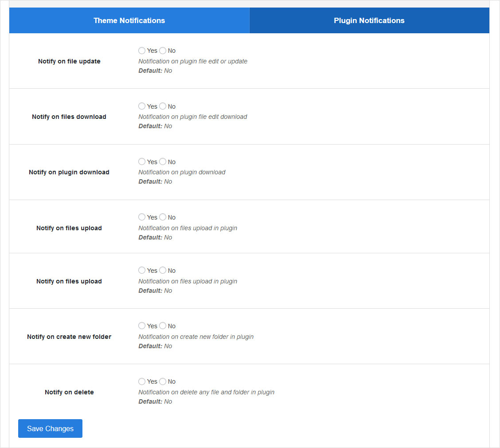Viewport: 500px width, 448px height.
Task: Switch to the Theme Notifications tab
Action: 129,20
